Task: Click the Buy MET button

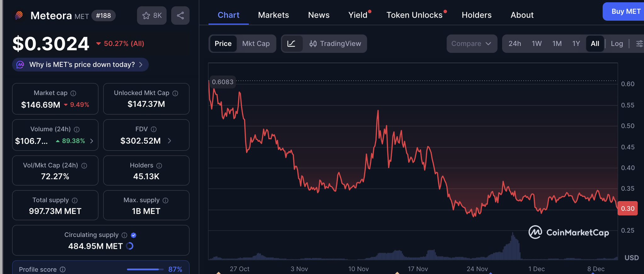Action: 625,12
